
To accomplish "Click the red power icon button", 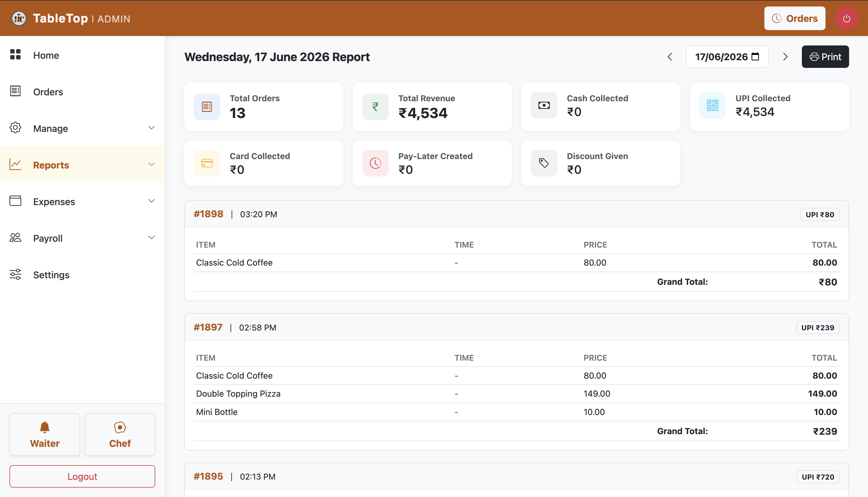I will [x=846, y=18].
